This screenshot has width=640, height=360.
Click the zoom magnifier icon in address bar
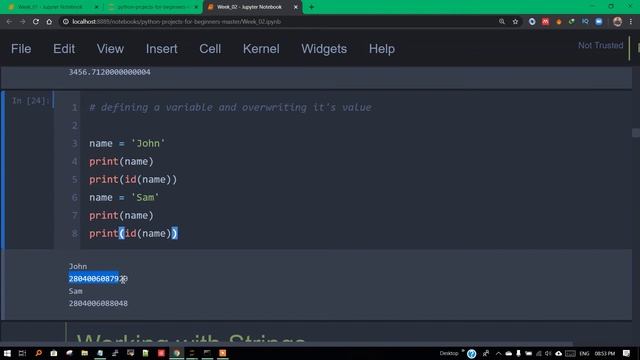(x=502, y=22)
